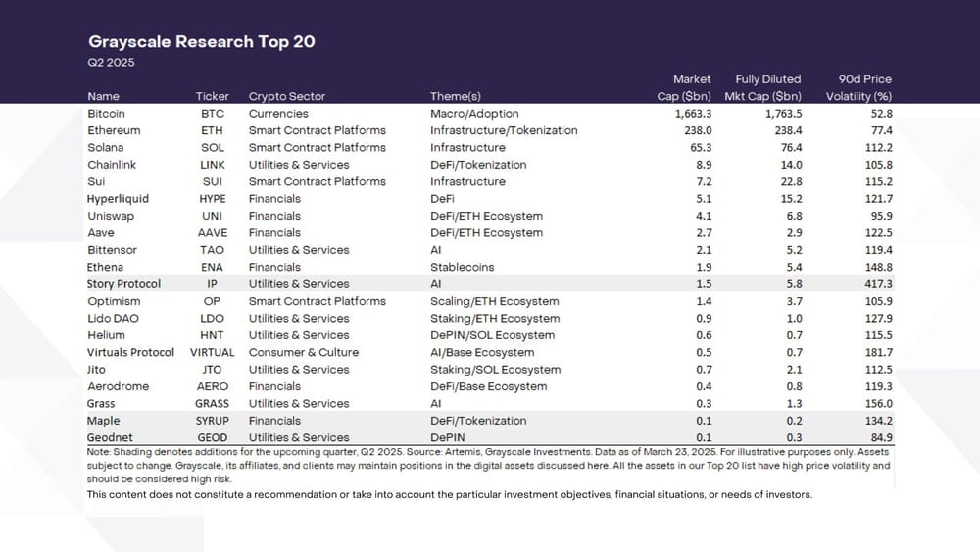Select the Ticker column header
The image size is (980, 552).
(x=212, y=96)
